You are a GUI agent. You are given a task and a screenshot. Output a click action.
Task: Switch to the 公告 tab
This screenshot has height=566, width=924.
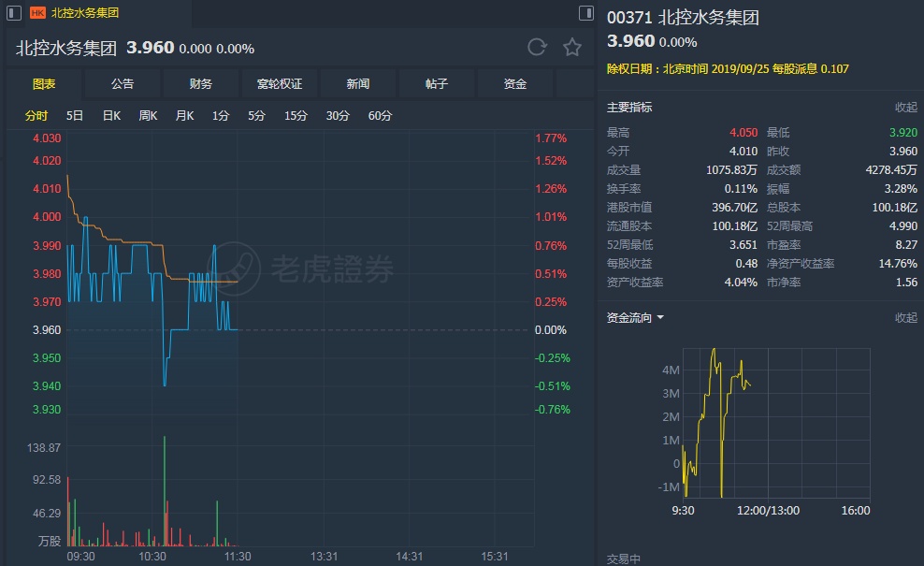click(123, 83)
